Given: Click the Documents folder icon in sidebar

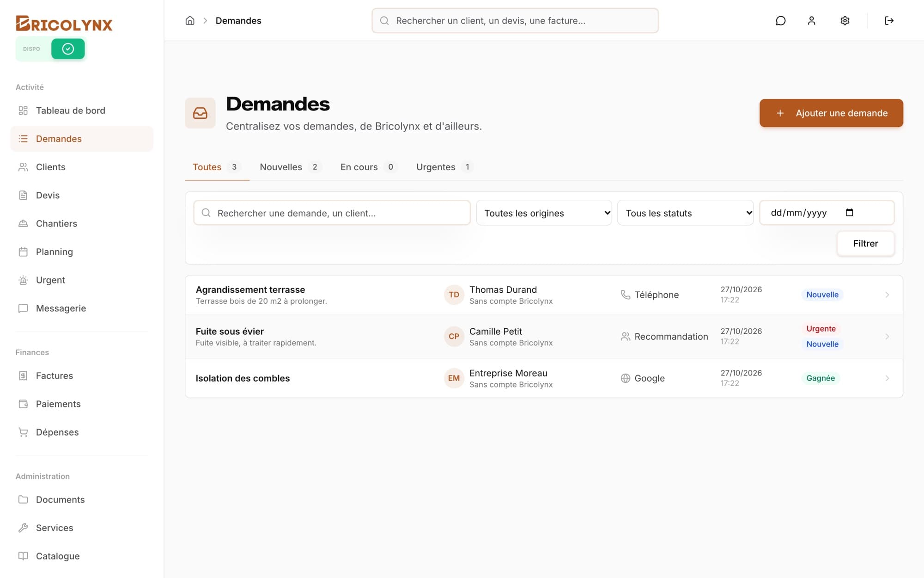Looking at the screenshot, I should [x=23, y=499].
